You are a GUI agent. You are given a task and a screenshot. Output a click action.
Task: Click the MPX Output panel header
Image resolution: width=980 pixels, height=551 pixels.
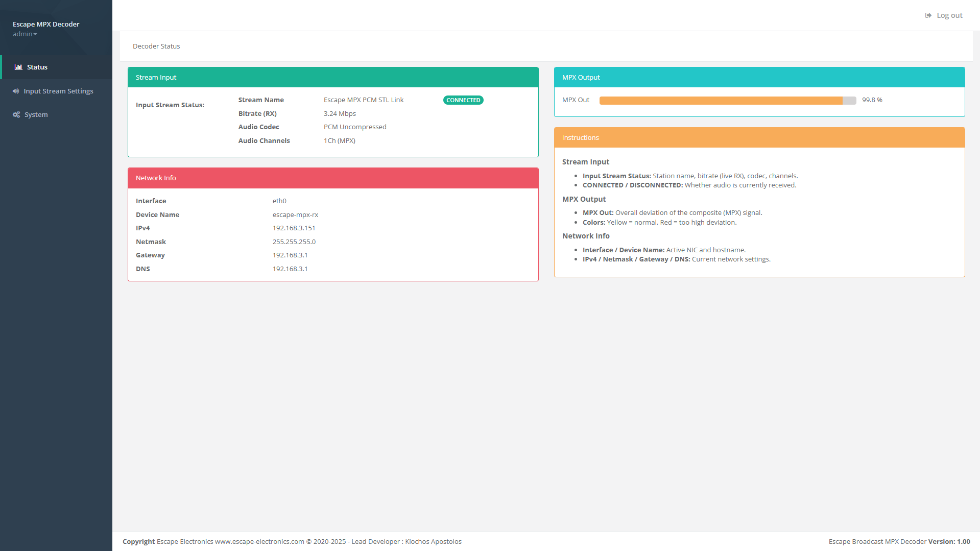[x=759, y=77]
